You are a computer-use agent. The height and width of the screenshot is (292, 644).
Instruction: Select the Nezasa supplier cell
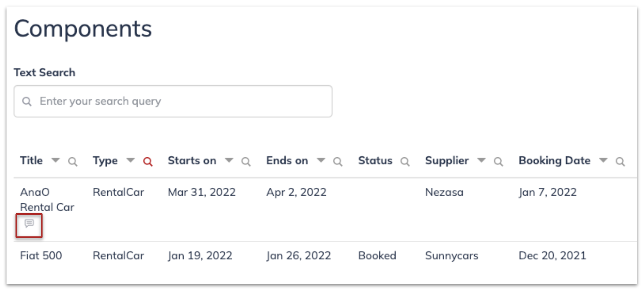click(444, 192)
